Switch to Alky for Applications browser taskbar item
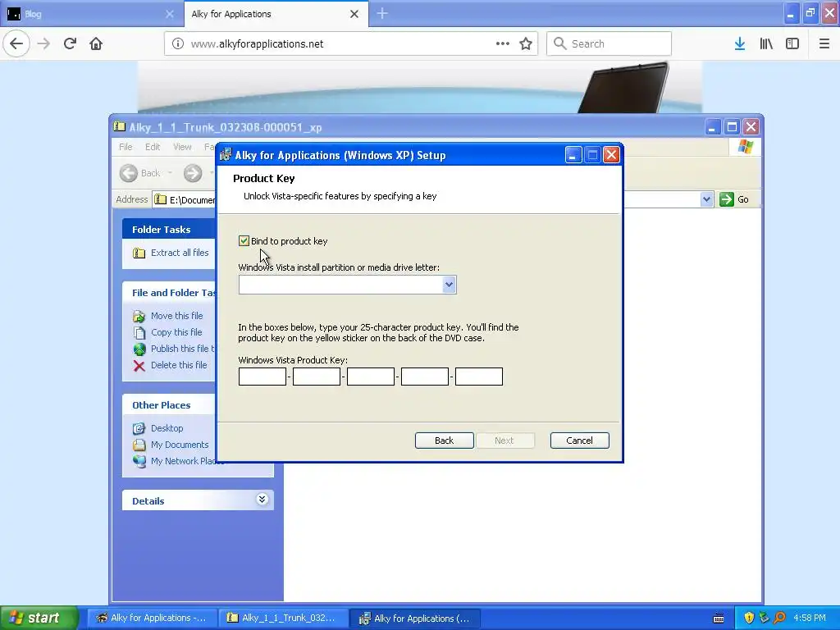840x630 pixels. click(x=151, y=619)
